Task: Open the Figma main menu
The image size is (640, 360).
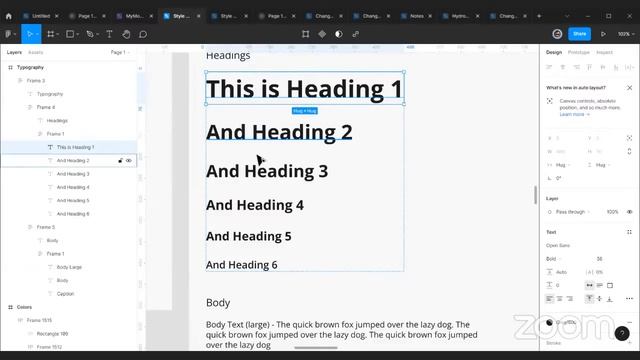Action: (x=10, y=34)
